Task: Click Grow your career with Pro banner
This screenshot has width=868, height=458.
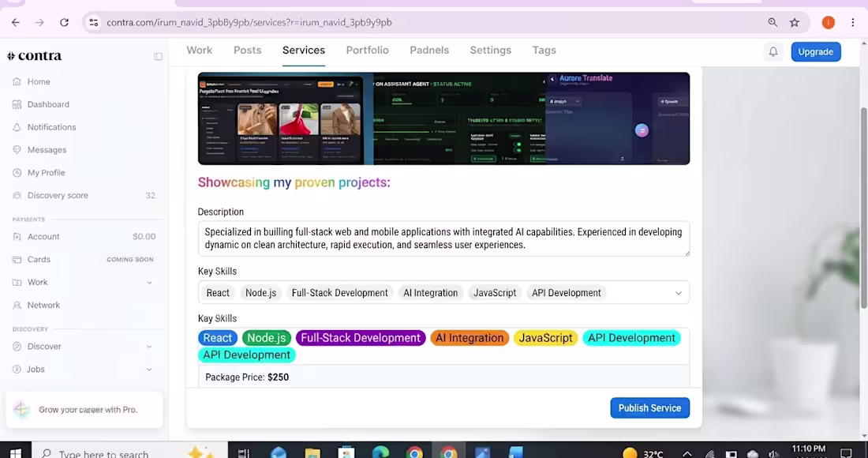Action: [84, 410]
